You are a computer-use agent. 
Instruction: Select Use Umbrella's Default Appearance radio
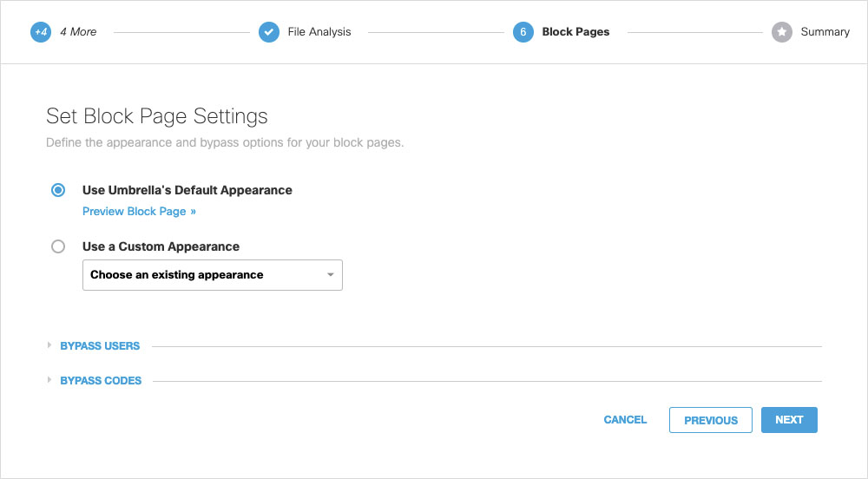58,190
